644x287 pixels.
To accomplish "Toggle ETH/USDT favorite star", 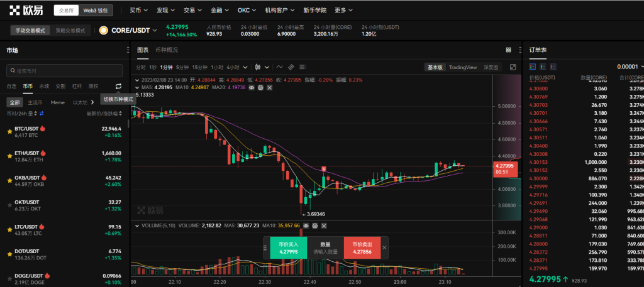I will 9,156.
